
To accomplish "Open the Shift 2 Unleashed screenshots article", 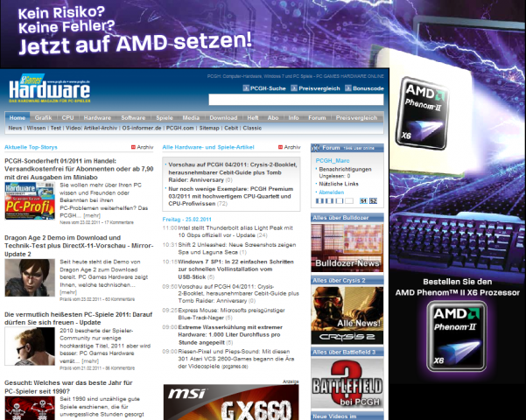I will [x=237, y=248].
